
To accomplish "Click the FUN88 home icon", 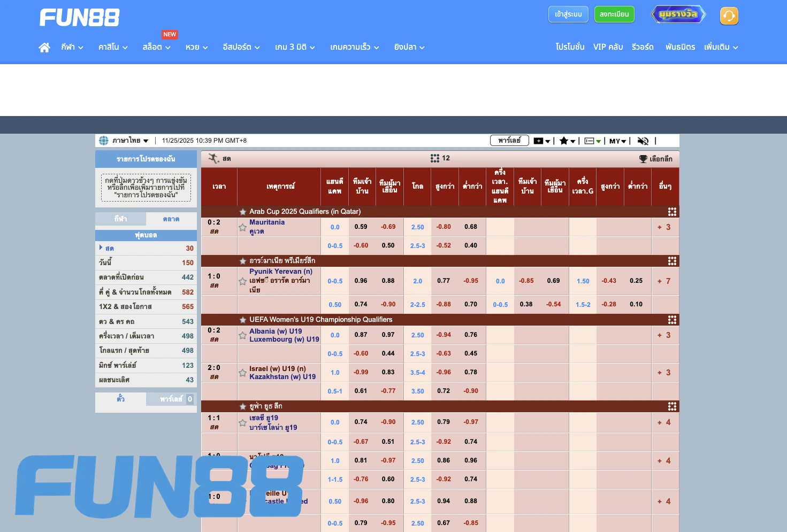I will [x=44, y=47].
